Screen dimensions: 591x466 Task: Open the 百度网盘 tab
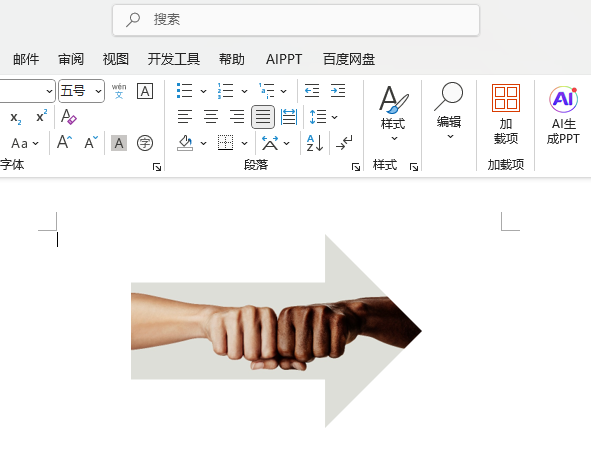pos(349,59)
